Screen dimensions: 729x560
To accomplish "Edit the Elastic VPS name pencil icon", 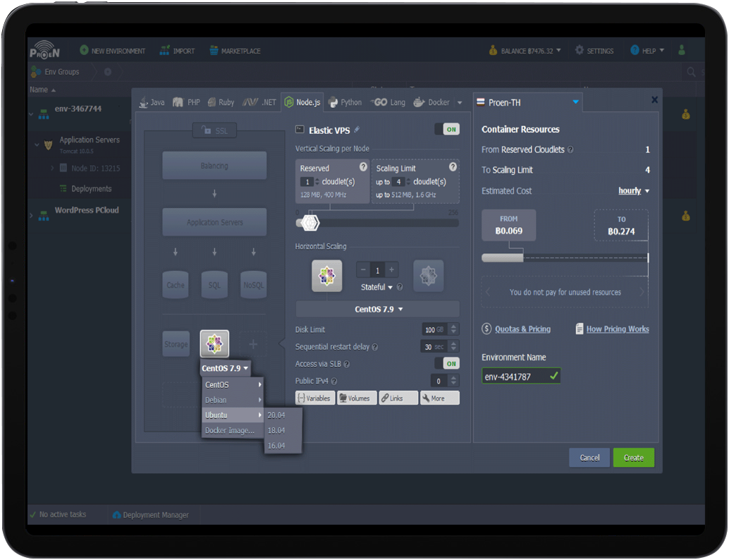I will (x=357, y=130).
